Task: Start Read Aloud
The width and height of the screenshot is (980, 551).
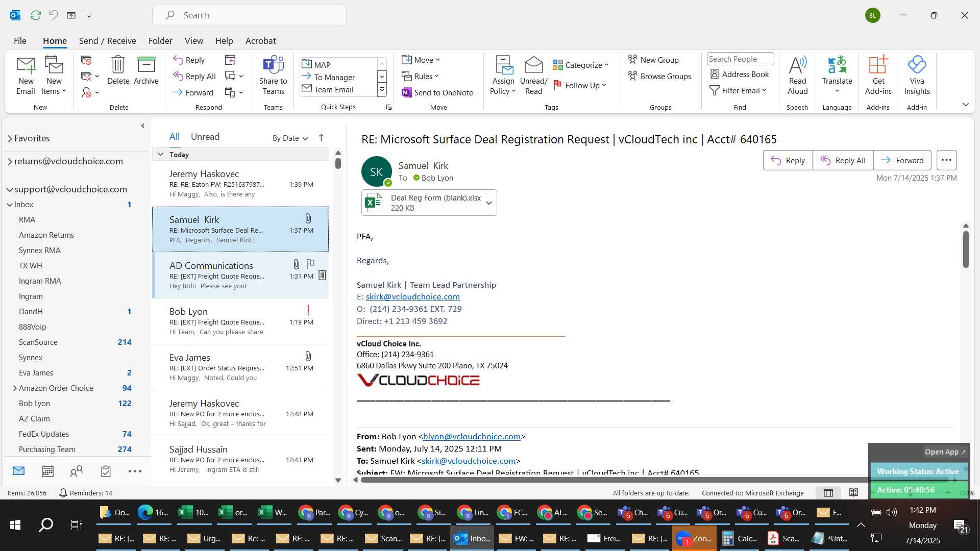Action: pyautogui.click(x=797, y=76)
